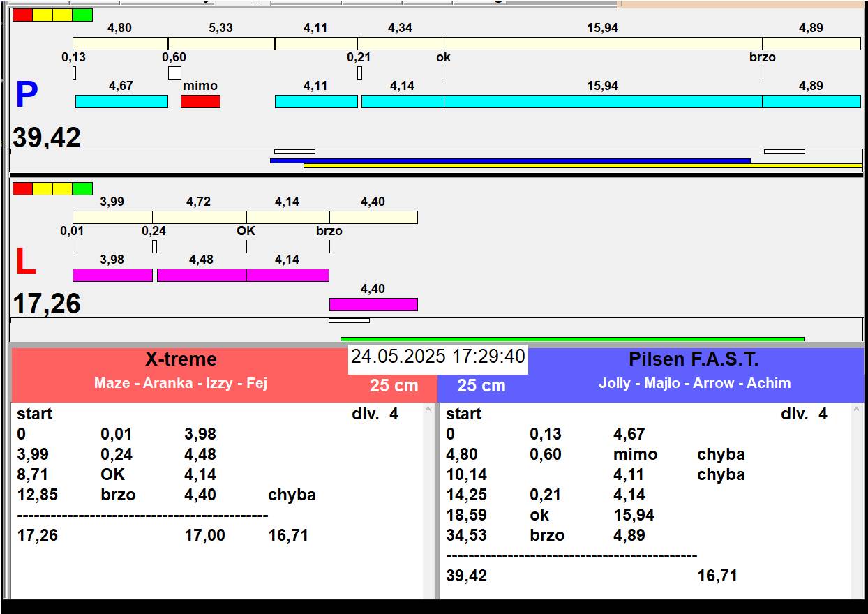
Task: Click the green start light in lane L
Action: pos(82,188)
